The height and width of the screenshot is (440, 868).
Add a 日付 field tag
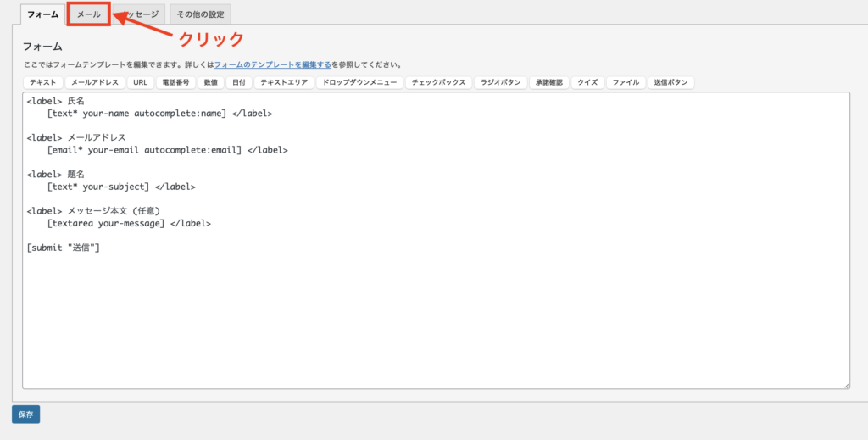coord(239,83)
